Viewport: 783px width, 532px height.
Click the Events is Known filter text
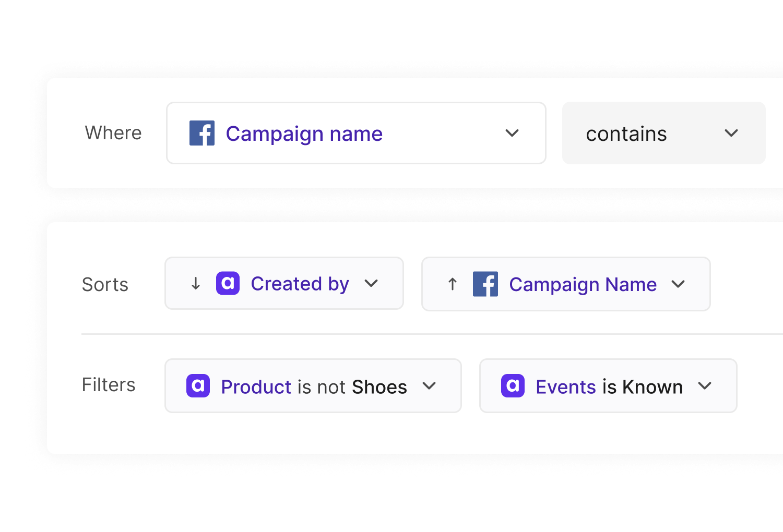point(609,387)
